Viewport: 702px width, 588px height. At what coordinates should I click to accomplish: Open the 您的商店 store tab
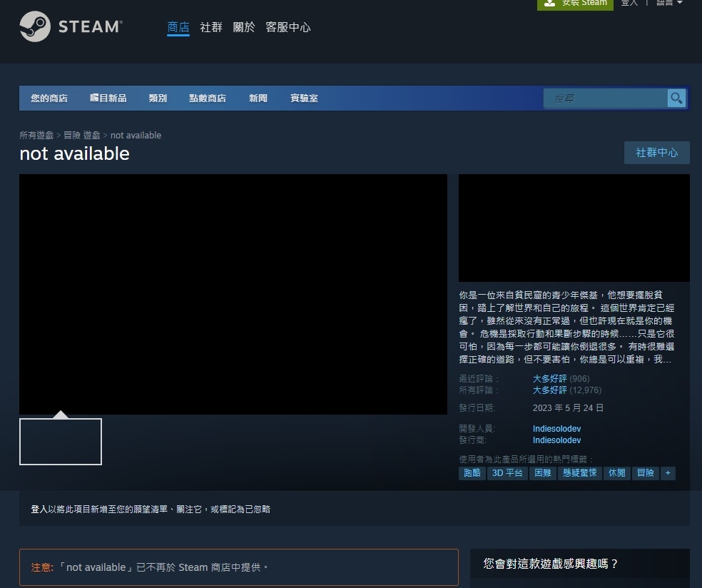(x=49, y=98)
